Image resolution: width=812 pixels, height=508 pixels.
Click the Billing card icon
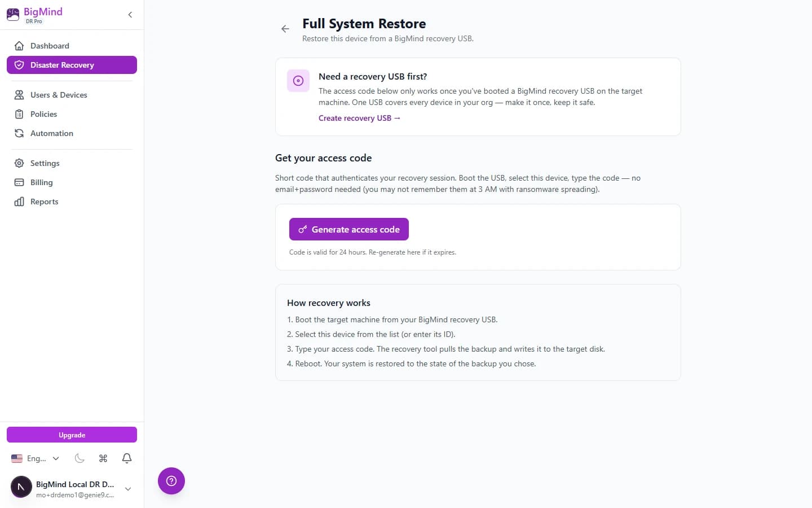(x=19, y=182)
